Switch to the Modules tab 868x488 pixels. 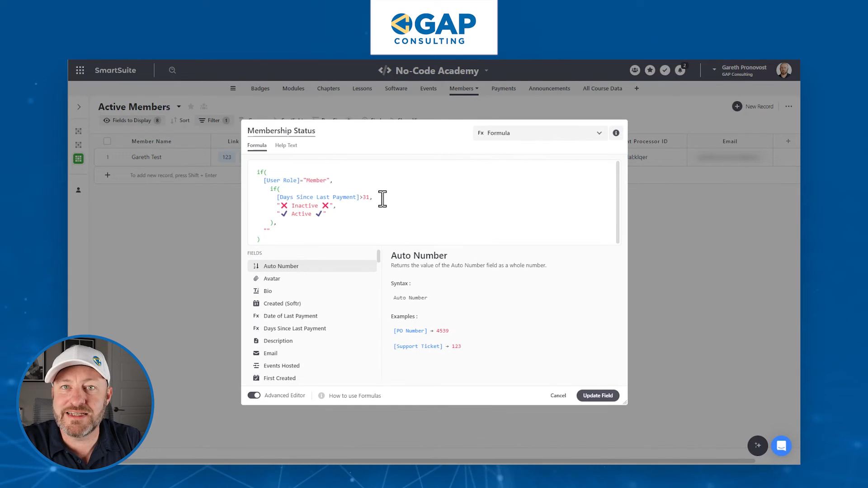(x=293, y=88)
